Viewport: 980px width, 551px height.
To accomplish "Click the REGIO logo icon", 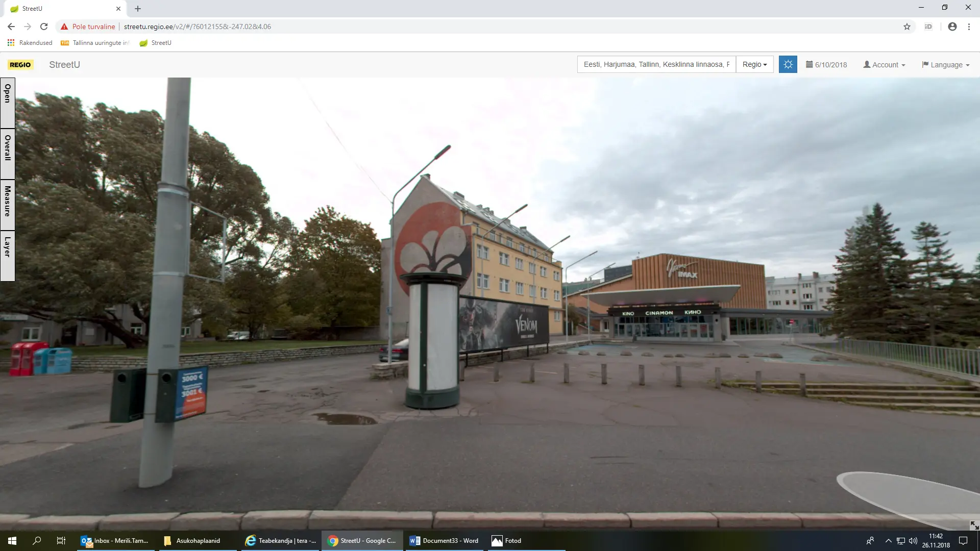I will tap(20, 65).
